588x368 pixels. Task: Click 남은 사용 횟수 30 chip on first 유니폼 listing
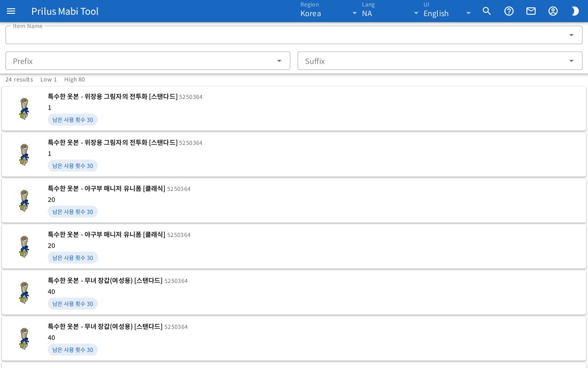coord(73,212)
